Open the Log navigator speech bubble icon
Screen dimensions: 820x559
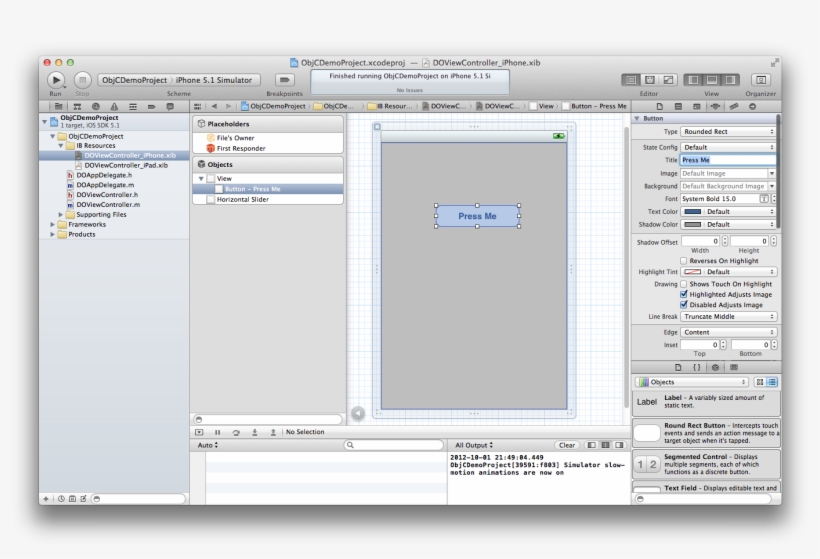[170, 107]
